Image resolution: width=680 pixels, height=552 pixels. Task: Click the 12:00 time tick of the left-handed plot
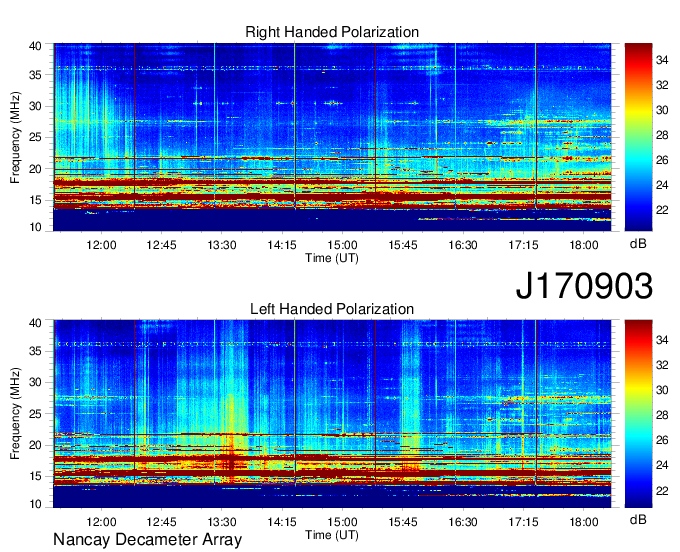point(101,522)
